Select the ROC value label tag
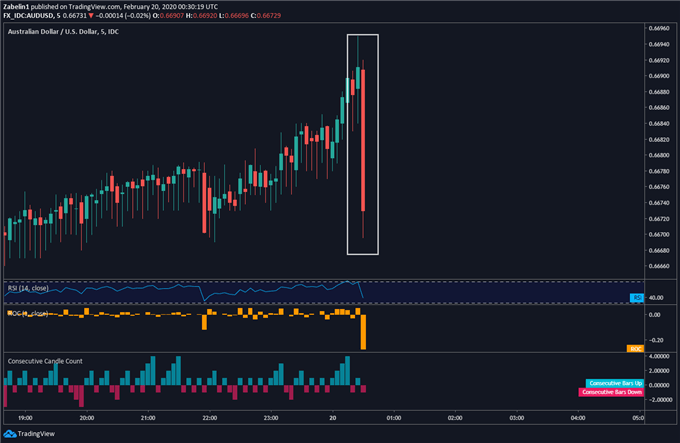Image resolution: width=680 pixels, height=443 pixels. point(635,349)
